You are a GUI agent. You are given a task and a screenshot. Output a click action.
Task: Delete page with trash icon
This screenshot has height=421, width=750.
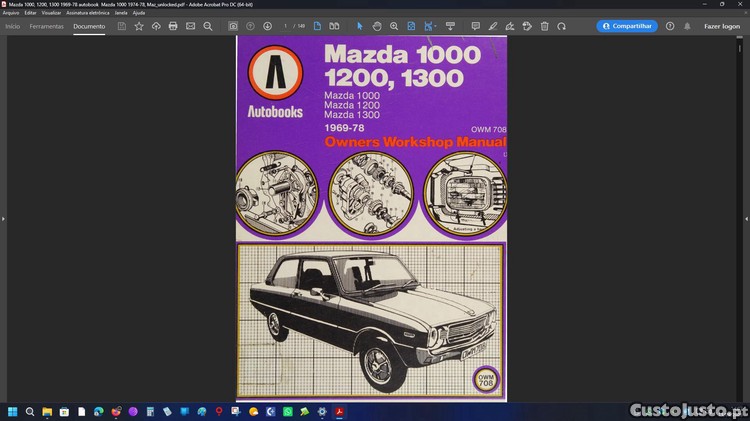[x=544, y=26]
